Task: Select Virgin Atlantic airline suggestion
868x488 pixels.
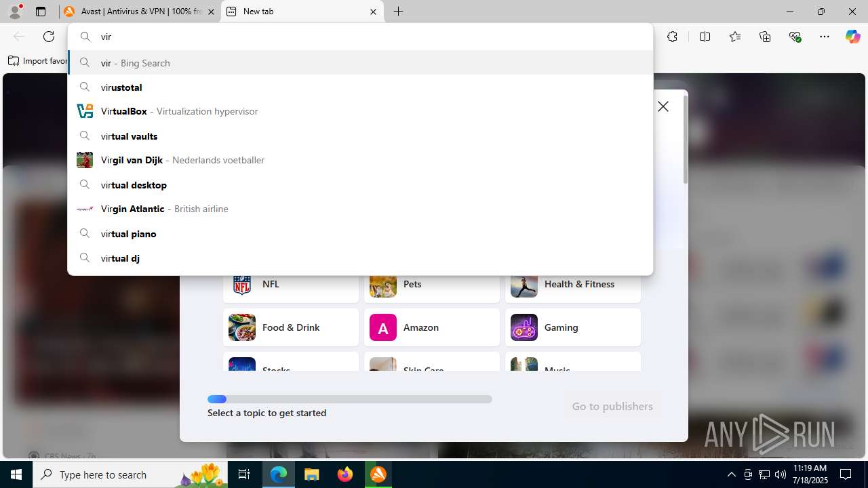Action: coord(360,209)
